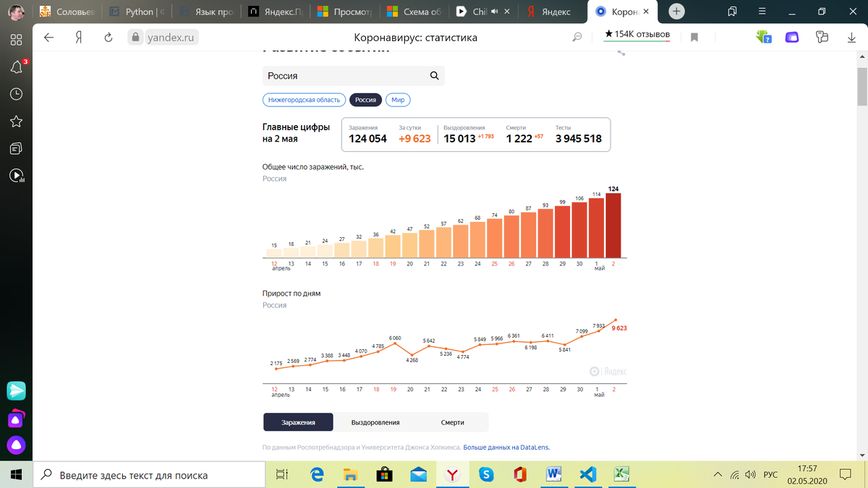Switch to the Яндекс tab

(554, 12)
